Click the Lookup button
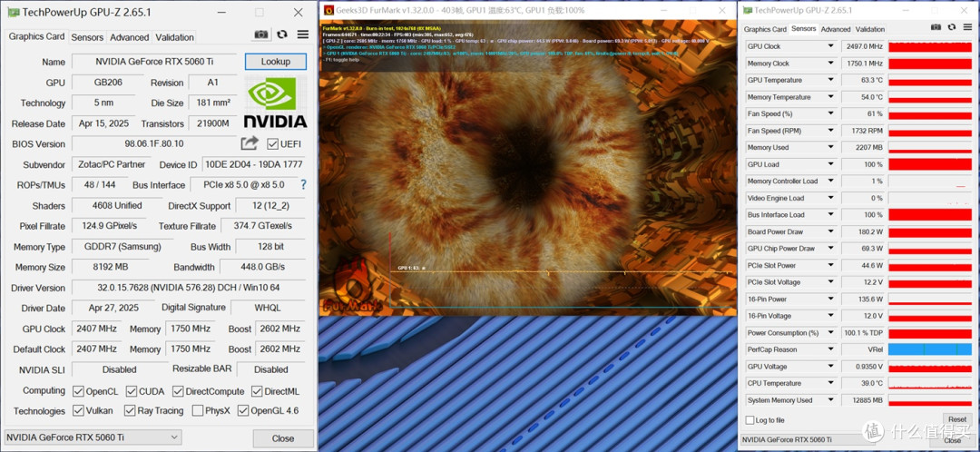Viewport: 980px width, 452px height. (276, 62)
